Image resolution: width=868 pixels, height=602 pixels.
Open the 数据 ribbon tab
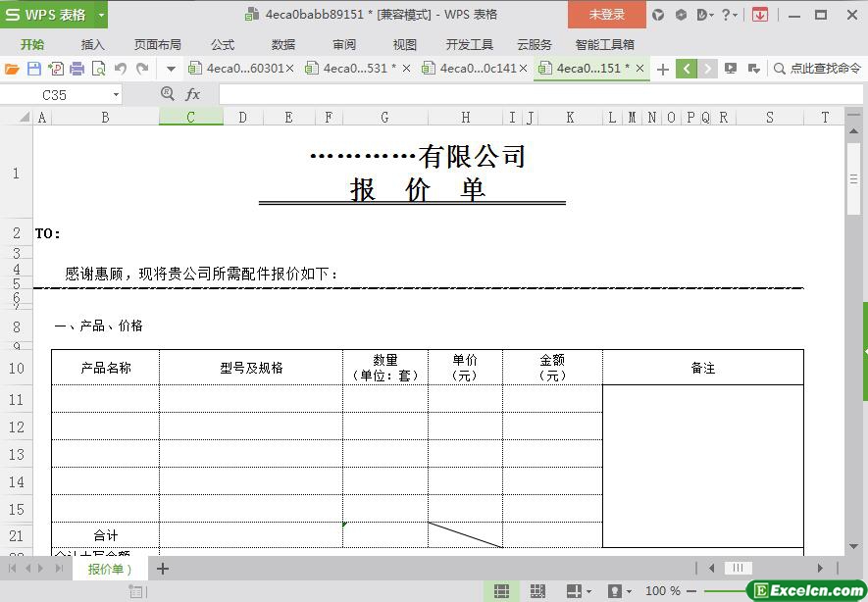(x=283, y=44)
